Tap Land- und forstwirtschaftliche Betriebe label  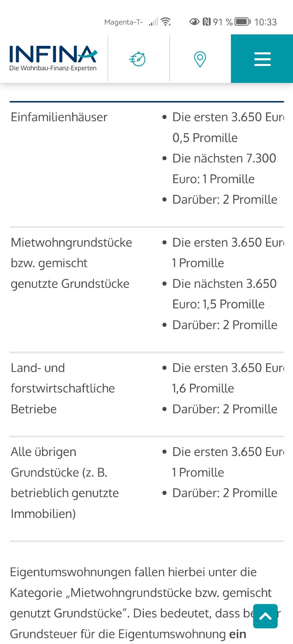click(62, 388)
